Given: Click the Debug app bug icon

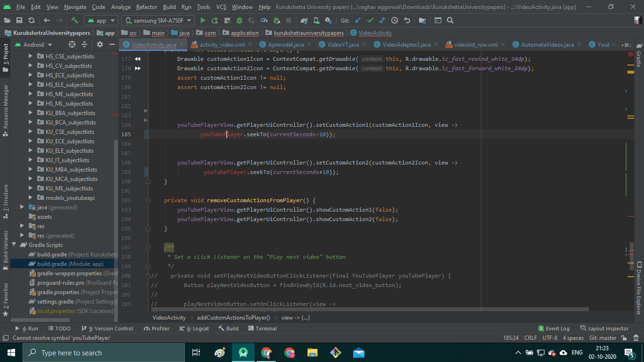Looking at the screenshot, I should click(239, 20).
